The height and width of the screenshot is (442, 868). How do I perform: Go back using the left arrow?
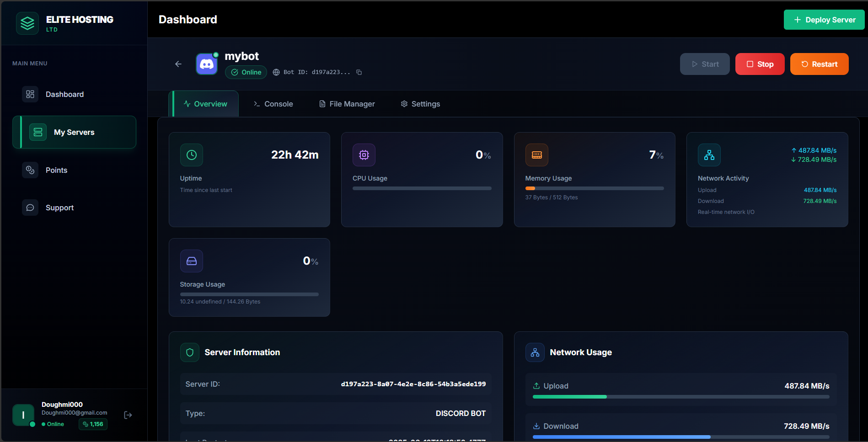coord(178,64)
